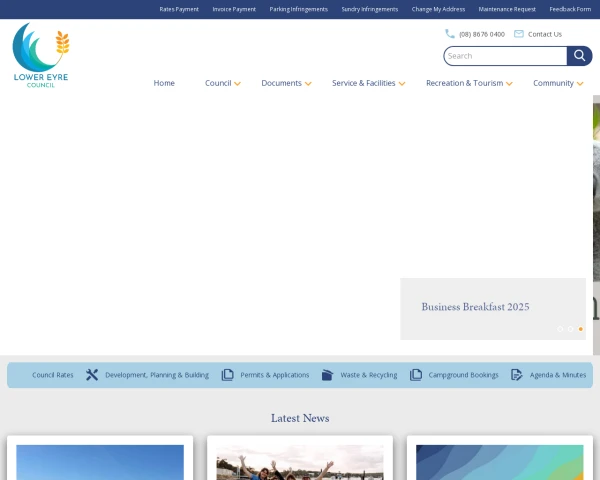
Task: Open the colorful waves news thumbnail
Action: pyautogui.click(x=500, y=462)
